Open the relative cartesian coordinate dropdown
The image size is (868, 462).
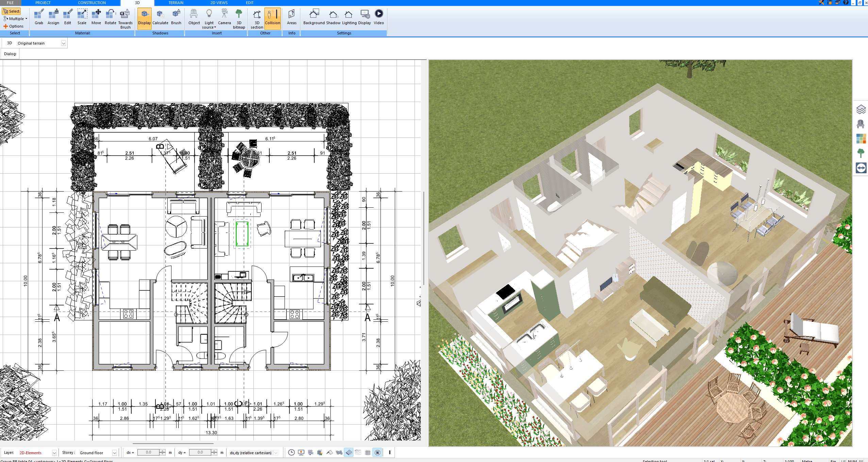tap(276, 453)
